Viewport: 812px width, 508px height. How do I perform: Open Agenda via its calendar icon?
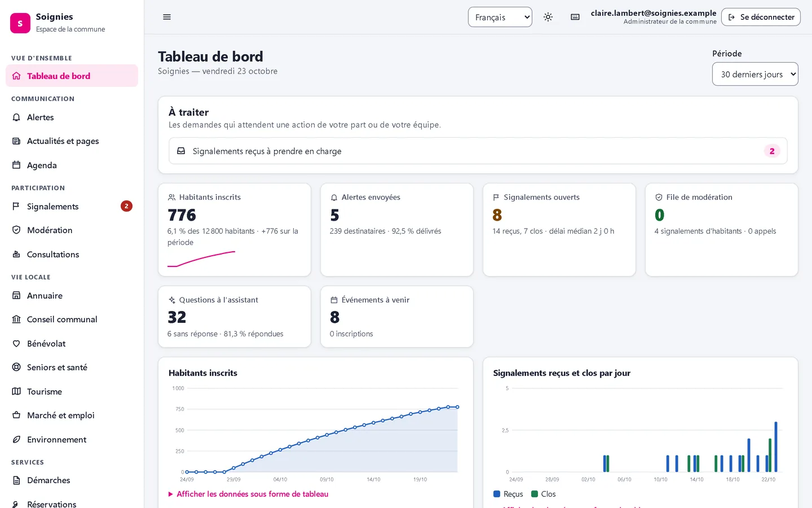[16, 165]
